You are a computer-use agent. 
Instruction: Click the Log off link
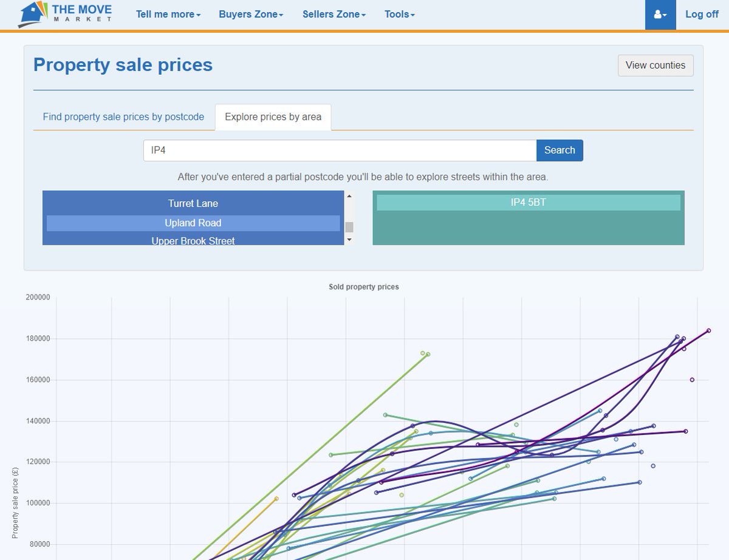pyautogui.click(x=702, y=14)
